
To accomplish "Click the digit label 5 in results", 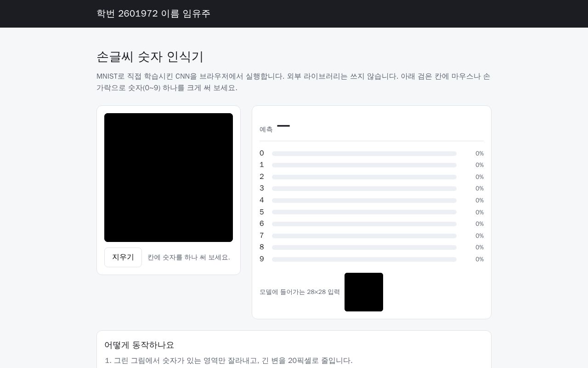I will pos(262,212).
